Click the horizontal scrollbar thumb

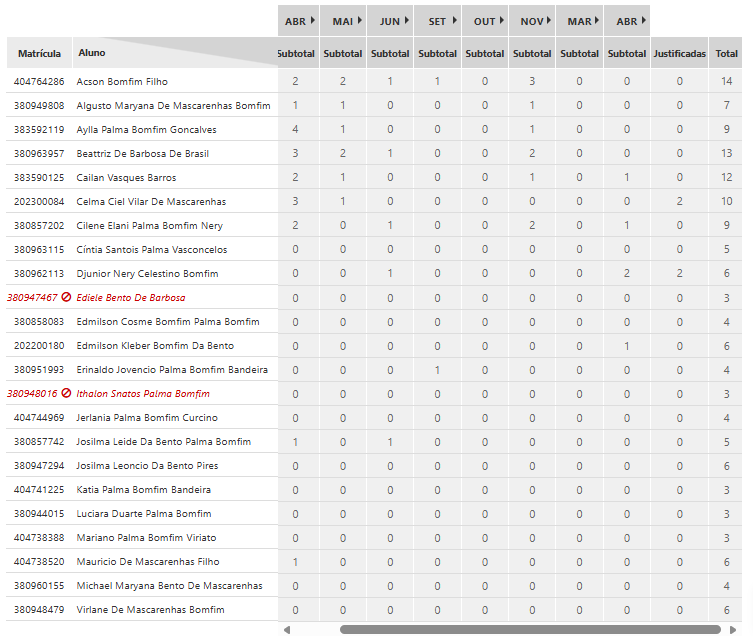pos(530,630)
